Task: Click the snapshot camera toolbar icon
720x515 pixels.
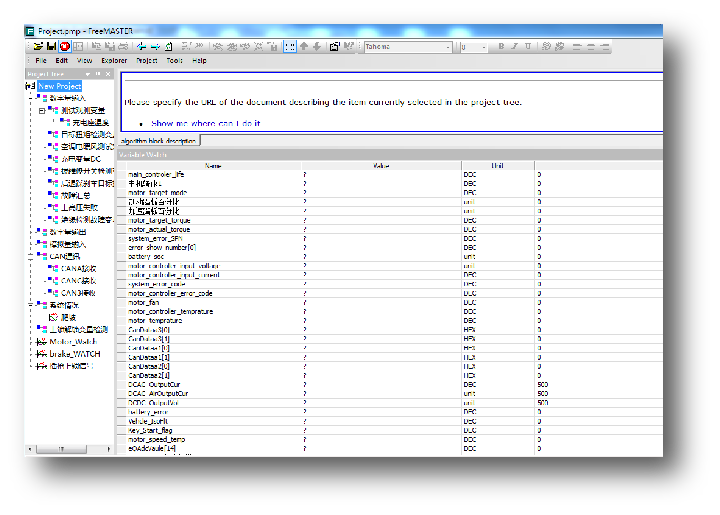Action: click(334, 46)
